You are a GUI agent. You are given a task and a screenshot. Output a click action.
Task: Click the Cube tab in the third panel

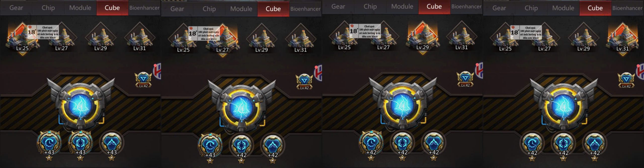pos(434,7)
